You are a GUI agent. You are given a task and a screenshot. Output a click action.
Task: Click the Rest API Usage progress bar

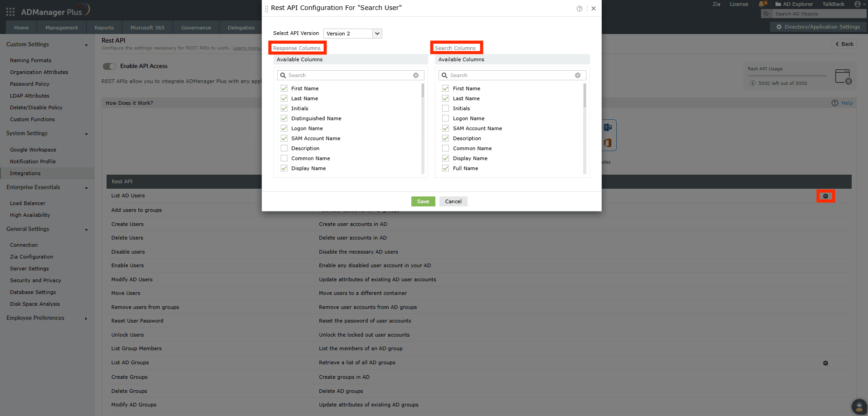pos(788,75)
